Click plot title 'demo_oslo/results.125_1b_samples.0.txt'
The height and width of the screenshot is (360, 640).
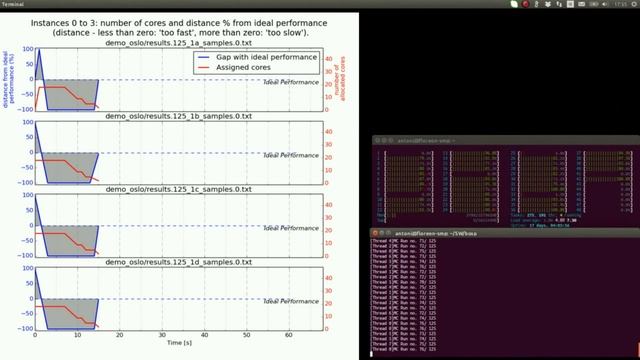point(178,116)
